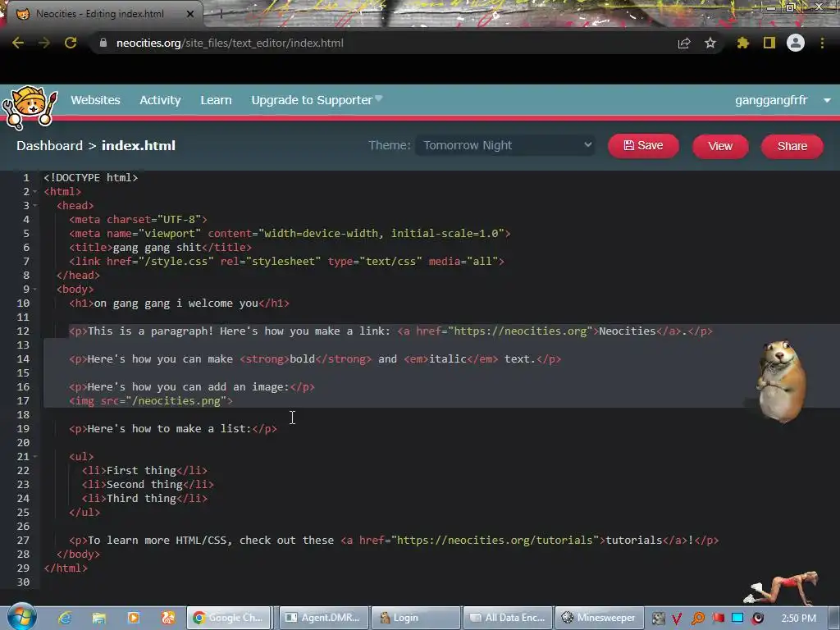Collapse the ul fold on line 21
840x630 pixels.
coord(35,456)
